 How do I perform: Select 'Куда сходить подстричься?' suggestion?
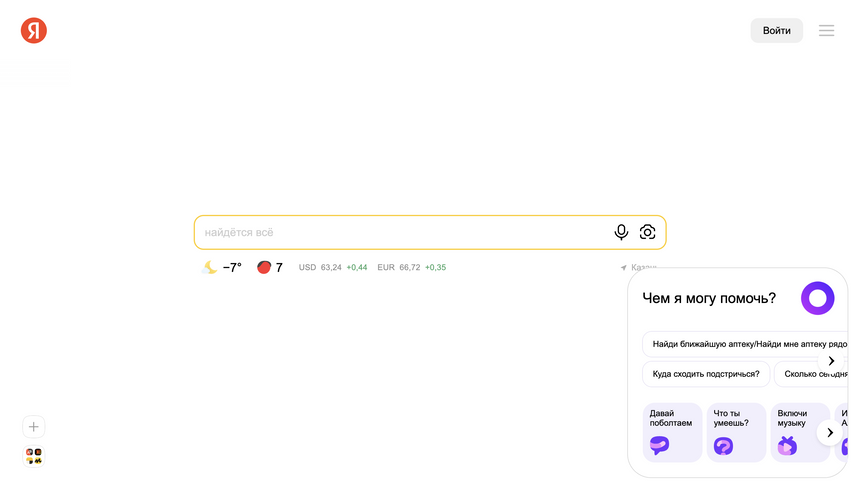(x=706, y=374)
